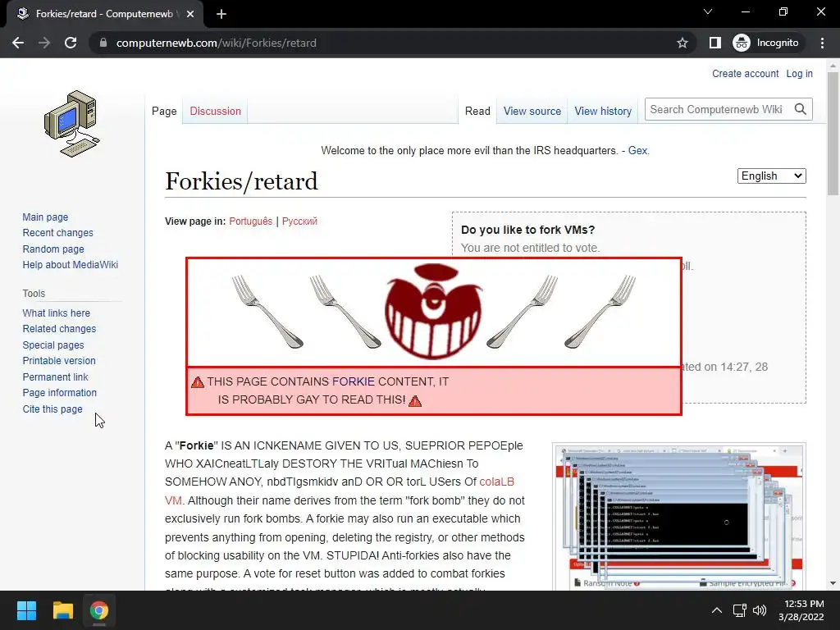This screenshot has height=630, width=840.
Task: Open the View history tab
Action: [x=603, y=111]
